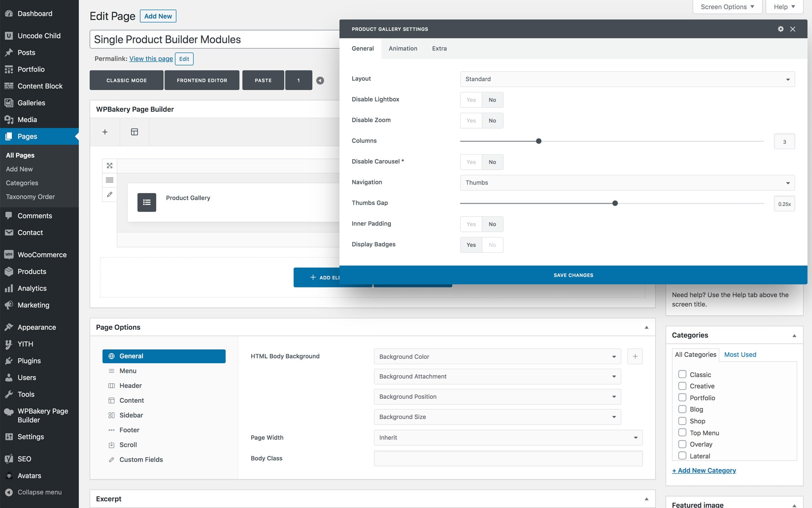Check the Portfolio category checkbox

click(682, 398)
